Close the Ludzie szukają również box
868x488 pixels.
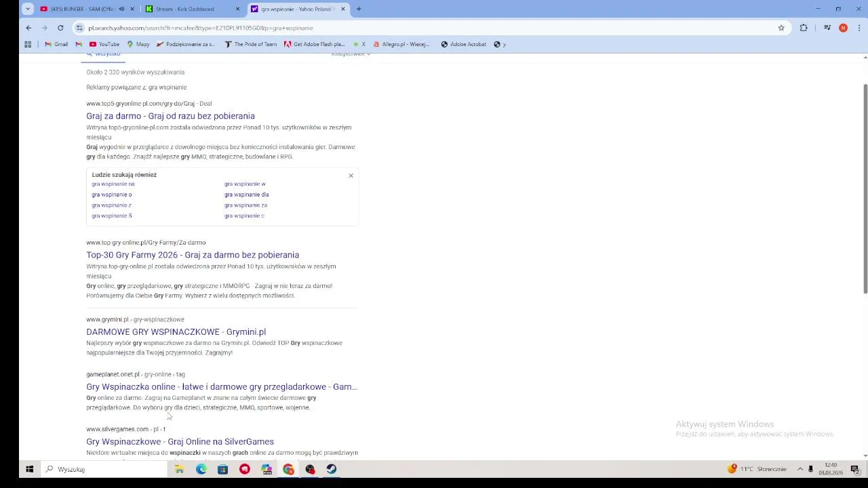click(351, 176)
